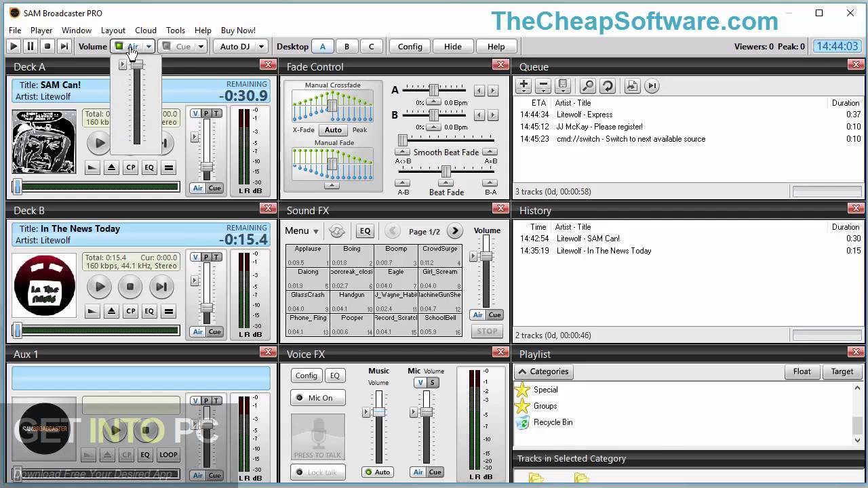868x488 pixels.
Task: Click the Target button in Playlist
Action: point(842,371)
